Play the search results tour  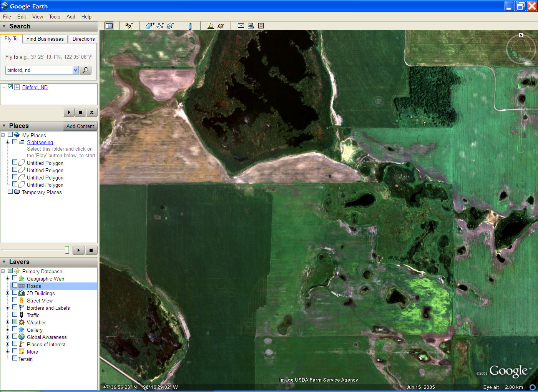[69, 112]
